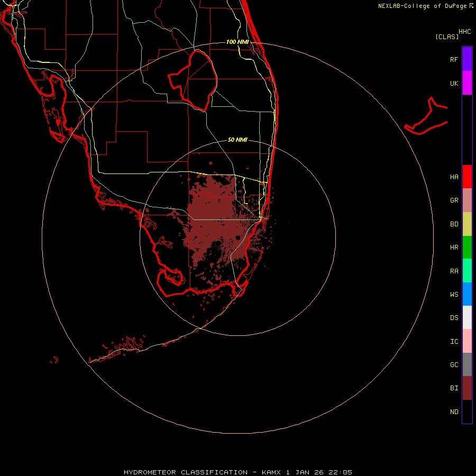
Task: Click the UK legend label
Action: coord(454,83)
